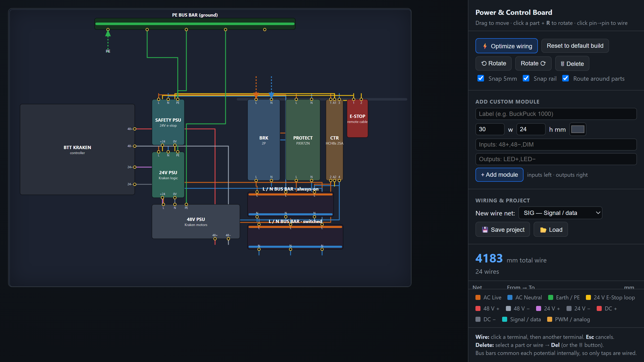Select the E-STOP remote cable module
This screenshot has height=362, width=644.
(357, 118)
